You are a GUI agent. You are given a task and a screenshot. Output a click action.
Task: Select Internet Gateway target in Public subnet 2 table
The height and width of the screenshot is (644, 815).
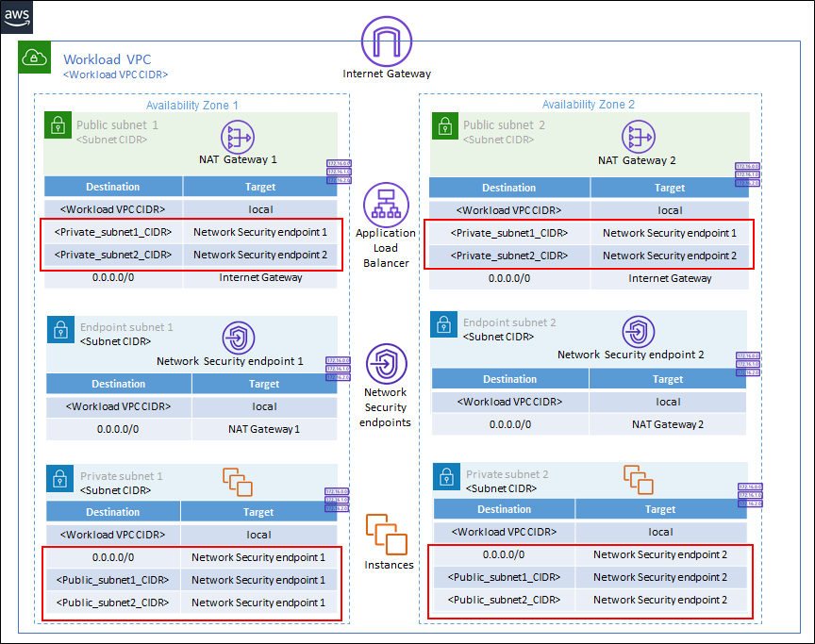click(x=670, y=278)
